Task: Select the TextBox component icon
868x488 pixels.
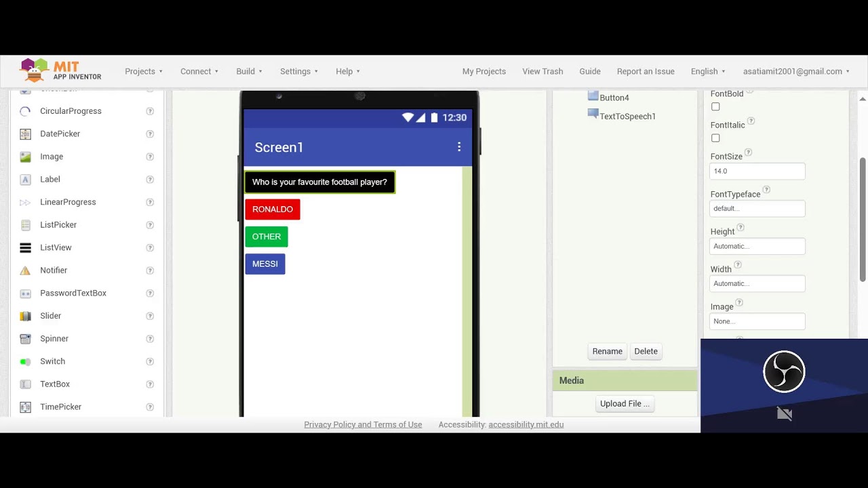Action: [25, 384]
